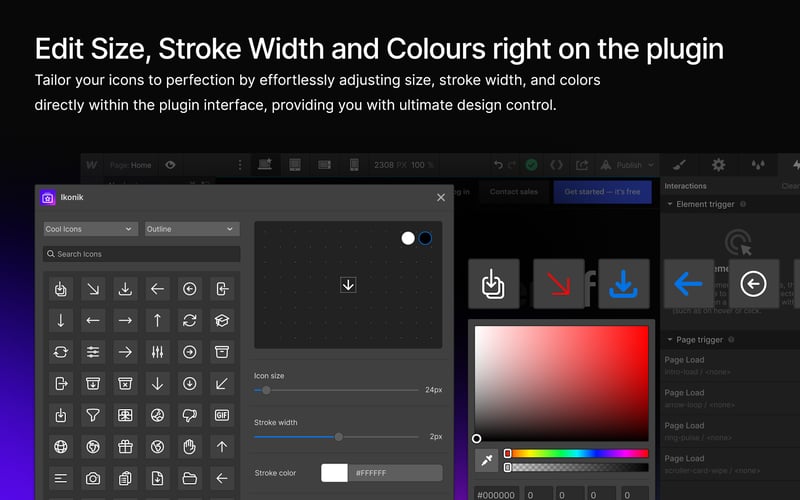
Task: Choose the funnel filter icon
Action: (93, 415)
